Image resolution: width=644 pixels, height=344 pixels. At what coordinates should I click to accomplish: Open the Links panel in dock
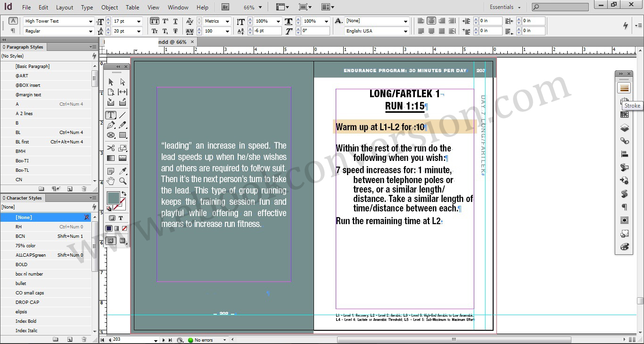point(624,141)
